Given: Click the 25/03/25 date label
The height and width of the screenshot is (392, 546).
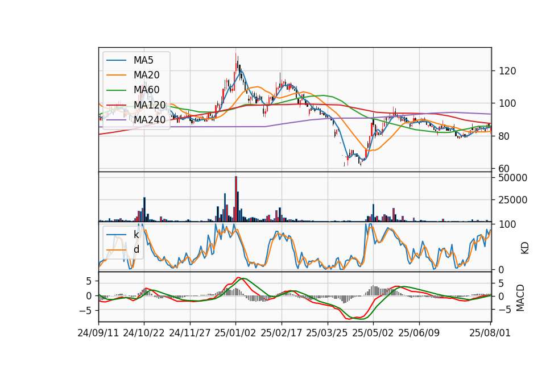Looking at the screenshot, I should 327,333.
